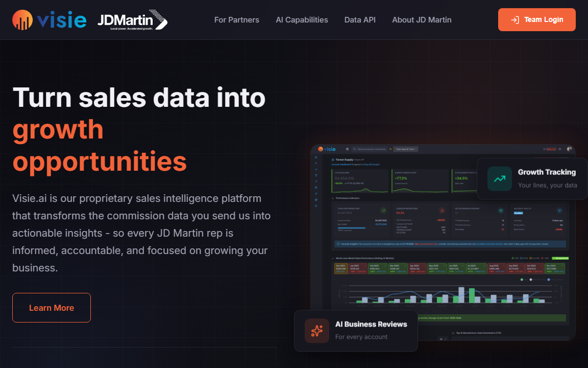Image resolution: width=588 pixels, height=368 pixels.
Task: Click the Nov 2025 month tile in preview
Action: tap(555, 268)
